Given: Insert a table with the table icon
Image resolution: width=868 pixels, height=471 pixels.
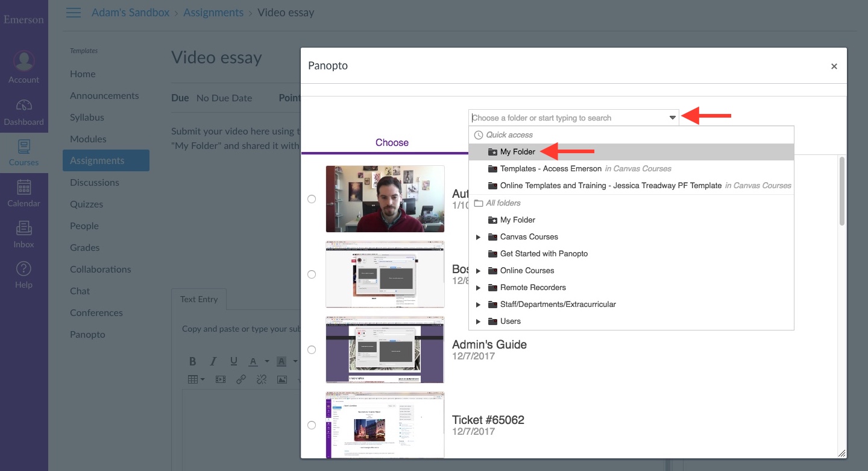Looking at the screenshot, I should tap(193, 379).
